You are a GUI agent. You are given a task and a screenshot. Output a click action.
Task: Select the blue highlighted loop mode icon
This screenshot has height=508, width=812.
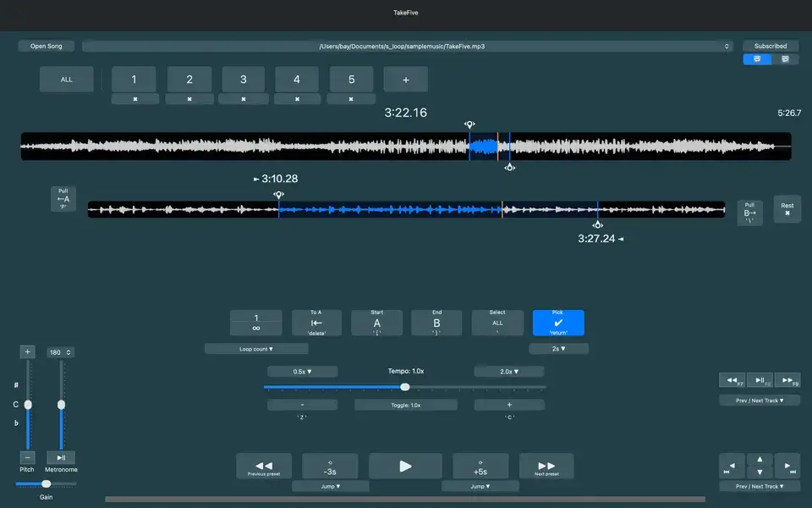coord(757,59)
